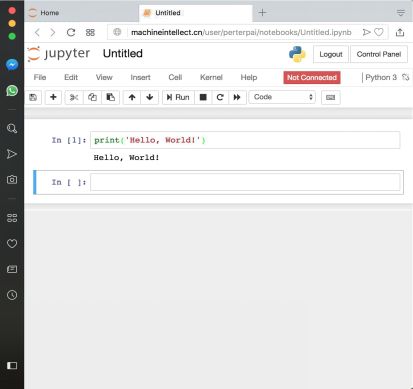The height and width of the screenshot is (389, 413).
Task: Restart kernel and run all fast-forward icon
Action: point(237,97)
